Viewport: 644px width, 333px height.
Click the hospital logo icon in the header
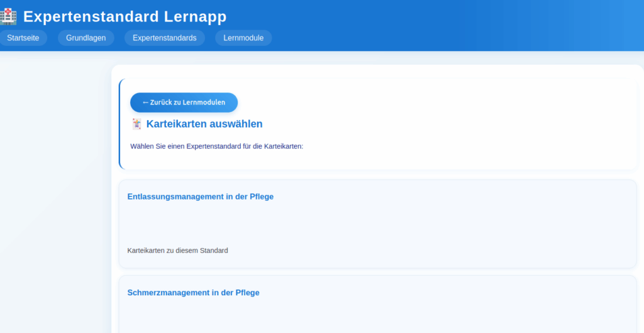point(8,16)
